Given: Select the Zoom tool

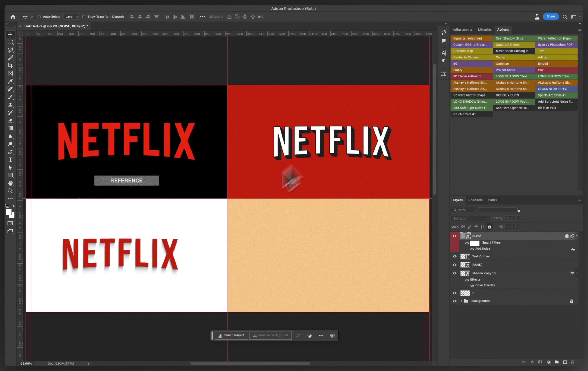Looking at the screenshot, I should click(10, 191).
